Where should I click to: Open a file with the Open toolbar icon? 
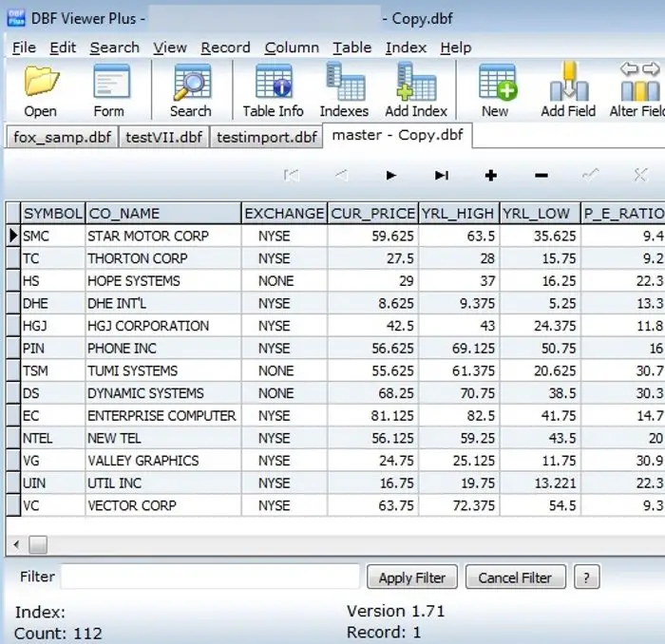coord(41,91)
